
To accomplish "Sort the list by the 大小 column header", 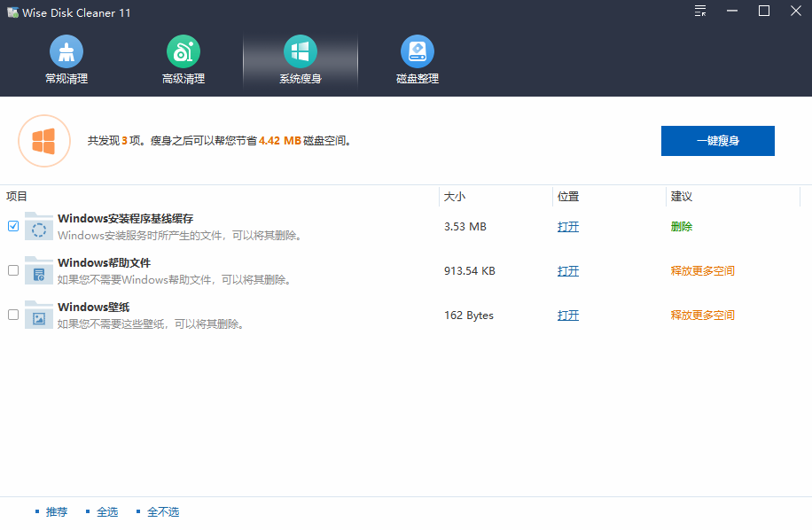I will click(454, 196).
